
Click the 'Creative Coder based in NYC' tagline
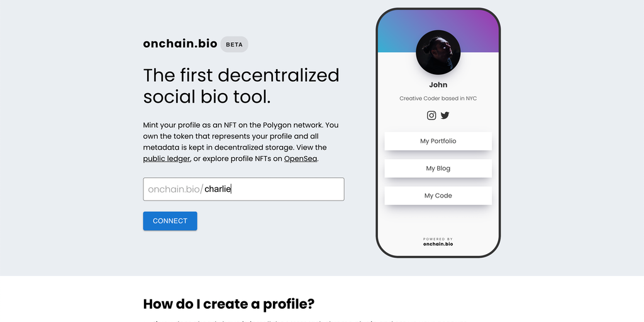point(438,98)
